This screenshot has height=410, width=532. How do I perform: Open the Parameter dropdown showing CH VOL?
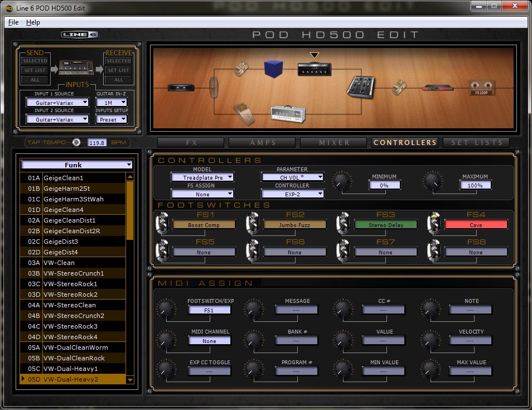292,177
